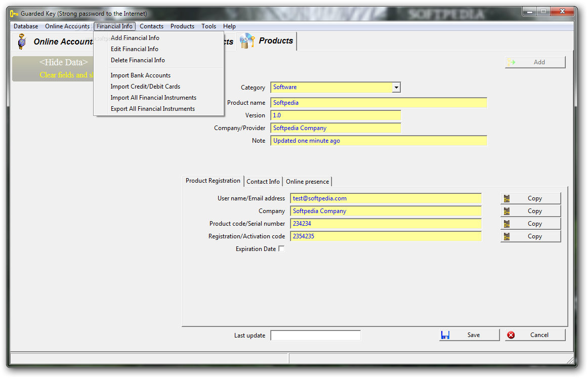The image size is (588, 378).
Task: Click the Product name field
Action: tap(379, 103)
